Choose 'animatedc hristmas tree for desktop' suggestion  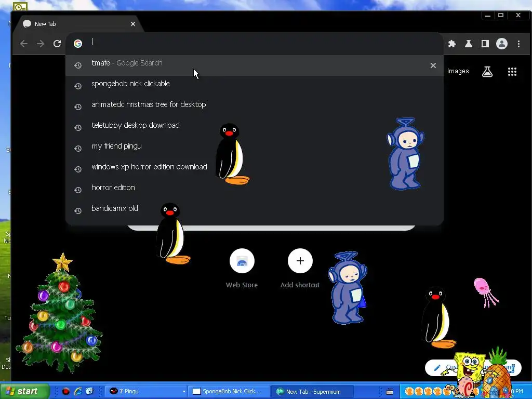pyautogui.click(x=255, y=107)
